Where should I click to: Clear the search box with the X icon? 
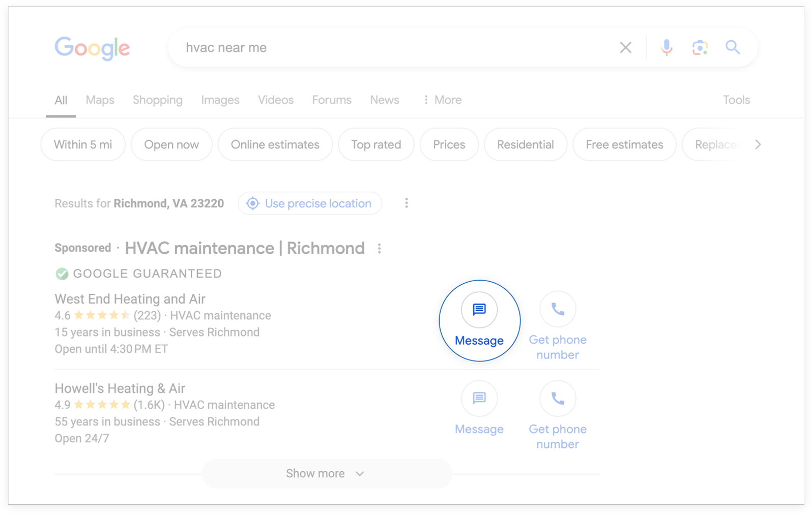625,48
